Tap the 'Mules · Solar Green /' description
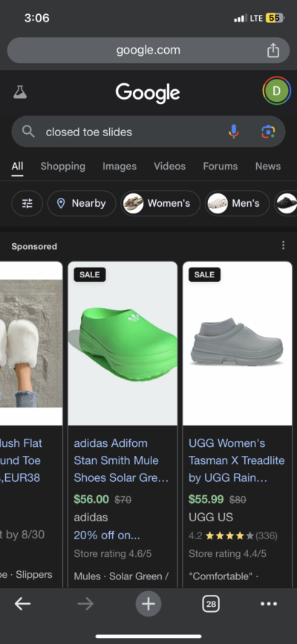The image size is (297, 644). coord(121,576)
